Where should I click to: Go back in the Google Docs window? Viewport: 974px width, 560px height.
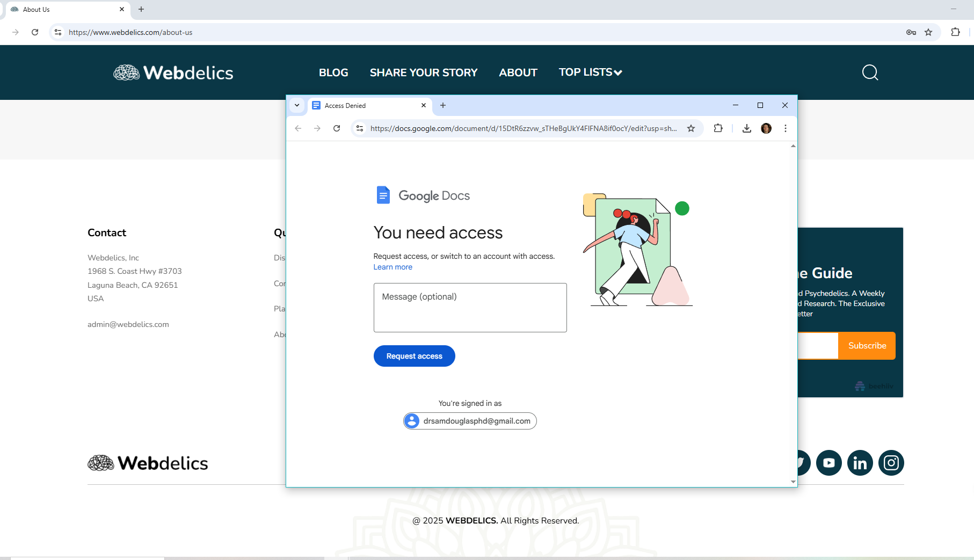(x=298, y=128)
